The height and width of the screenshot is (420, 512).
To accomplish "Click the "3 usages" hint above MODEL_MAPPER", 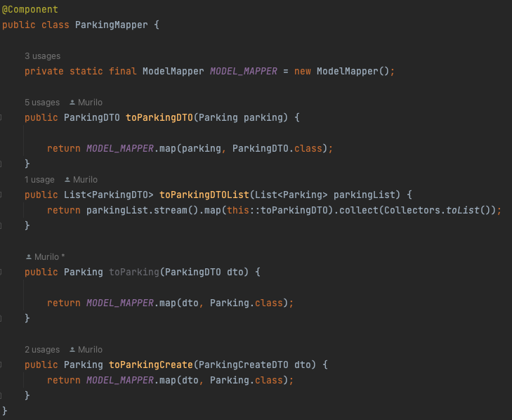I will [42, 56].
